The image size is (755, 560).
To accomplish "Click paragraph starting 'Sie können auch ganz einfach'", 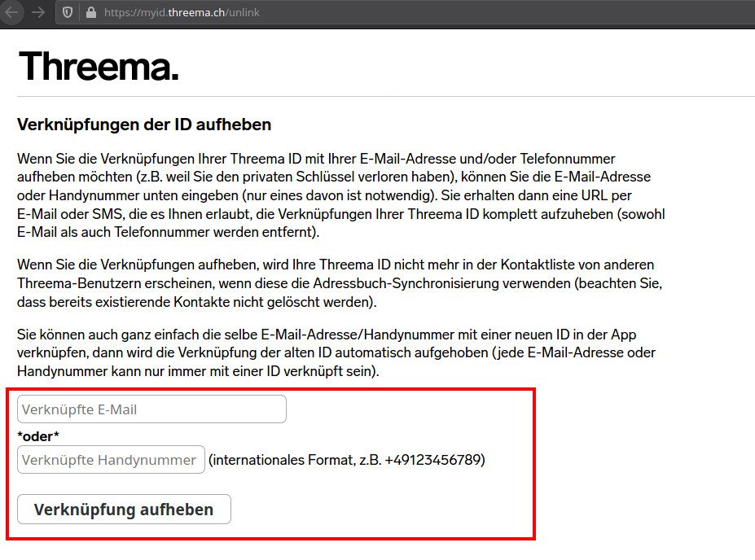I will tap(336, 352).
